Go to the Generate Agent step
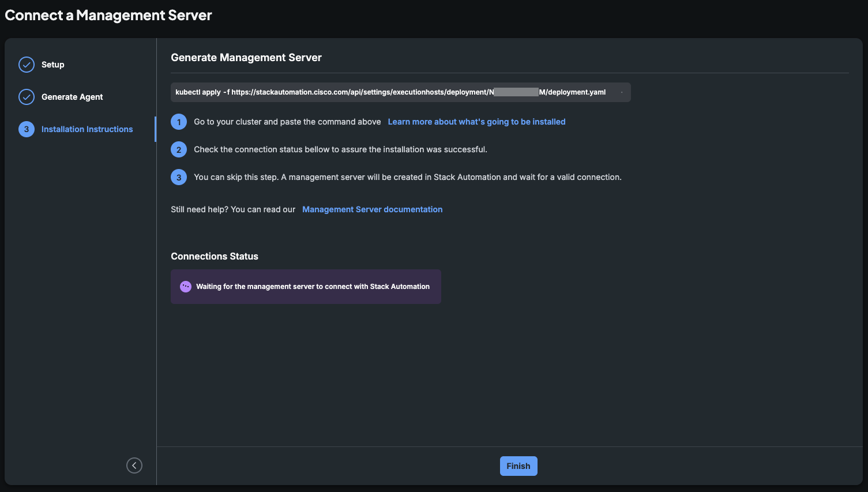Image resolution: width=868 pixels, height=492 pixels. (72, 97)
